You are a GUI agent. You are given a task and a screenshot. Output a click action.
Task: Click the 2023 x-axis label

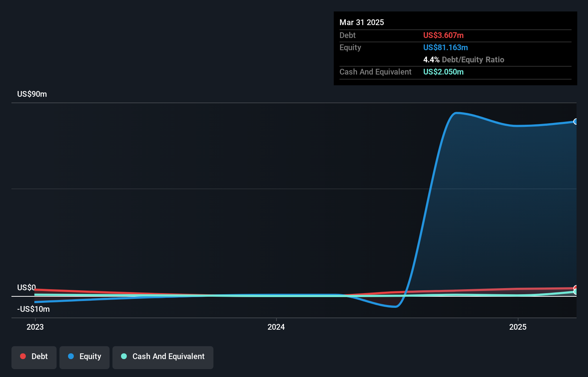(35, 327)
